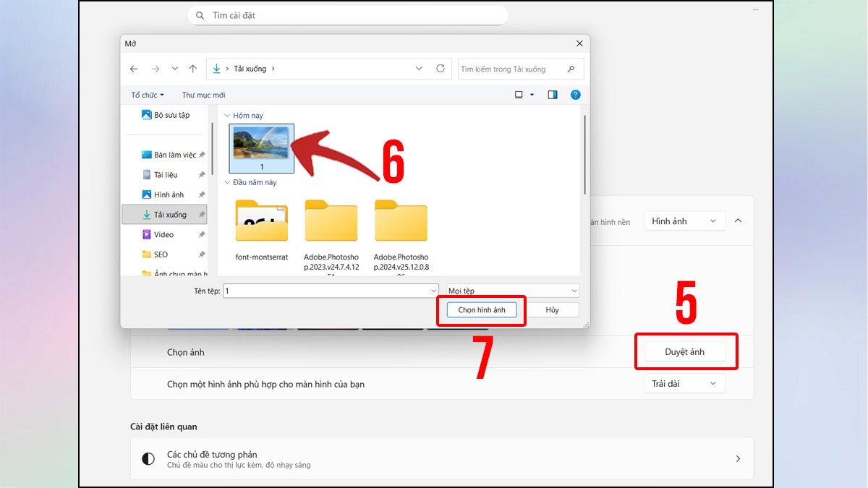868x488 pixels.
Task: Open Adobe Photoshop 2023 folder
Action: tap(331, 223)
